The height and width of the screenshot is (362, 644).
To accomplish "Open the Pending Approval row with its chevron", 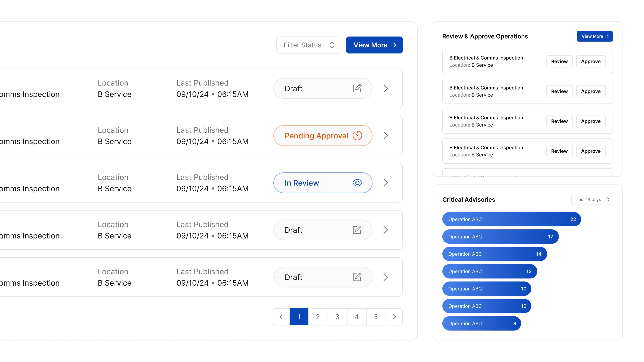I will tap(386, 135).
